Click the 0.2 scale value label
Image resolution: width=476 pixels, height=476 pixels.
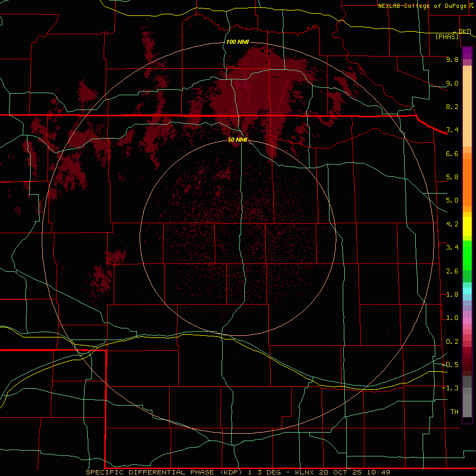(452, 342)
